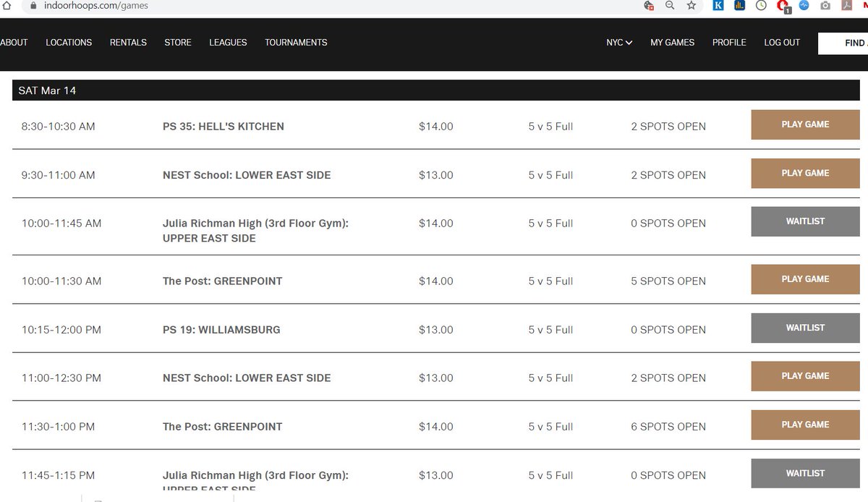This screenshot has height=502, width=868.
Task: Open the blocked cookies indicator icon
Action: [x=649, y=5]
